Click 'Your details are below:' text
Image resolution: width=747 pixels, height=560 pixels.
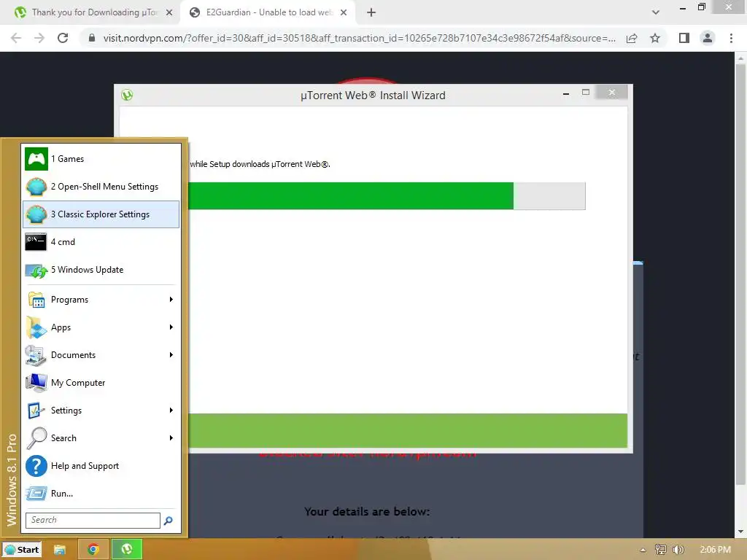pos(367,512)
